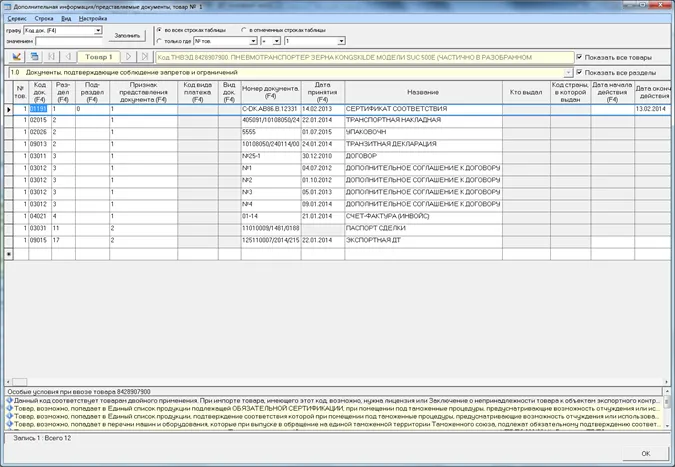The height and width of the screenshot is (467, 675).
Task: Open the 'Код док. (F4)' column dropdown
Action: tap(98, 31)
